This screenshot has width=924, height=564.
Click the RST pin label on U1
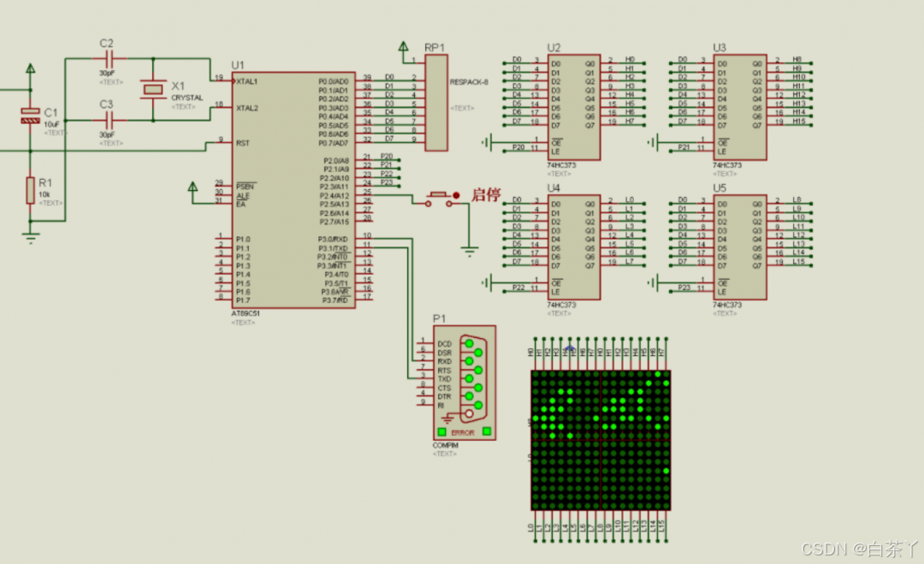(x=243, y=143)
